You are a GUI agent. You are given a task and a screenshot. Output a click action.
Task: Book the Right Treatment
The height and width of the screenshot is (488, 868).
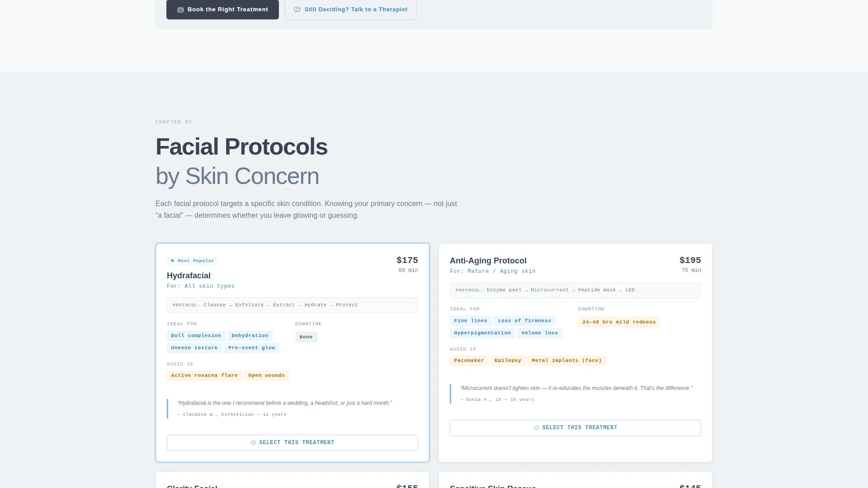click(x=222, y=9)
